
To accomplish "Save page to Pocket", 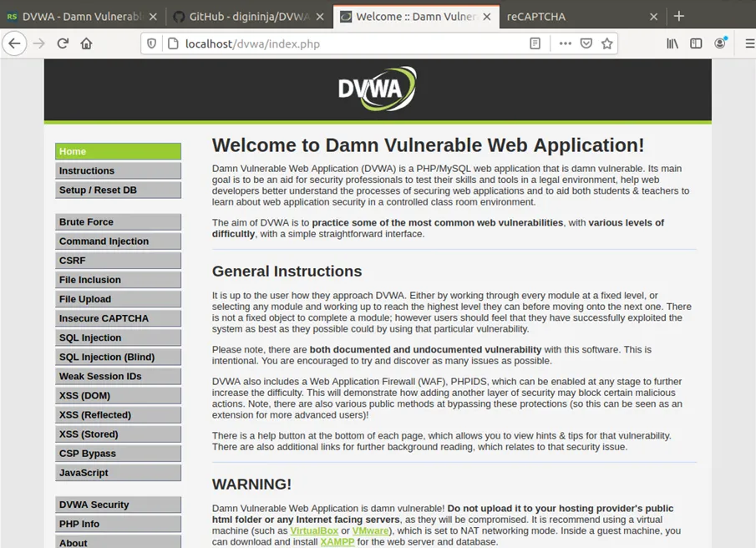I will (586, 44).
